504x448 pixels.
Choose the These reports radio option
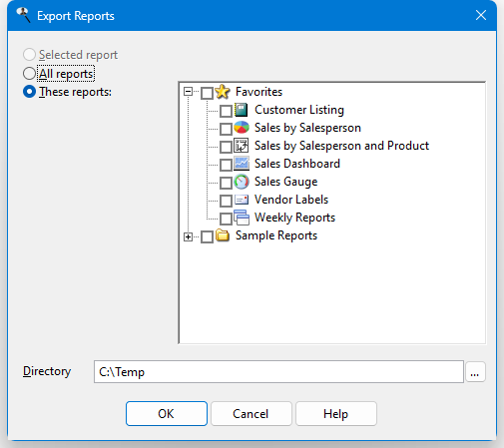click(29, 92)
